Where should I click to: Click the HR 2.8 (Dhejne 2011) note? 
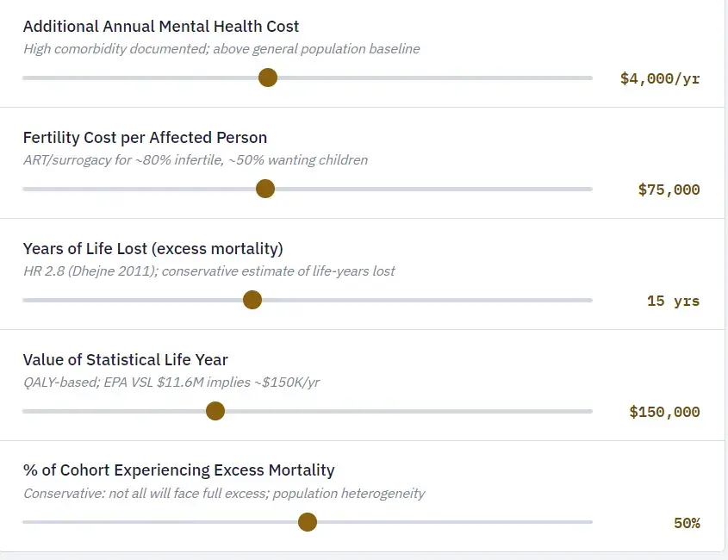[208, 271]
